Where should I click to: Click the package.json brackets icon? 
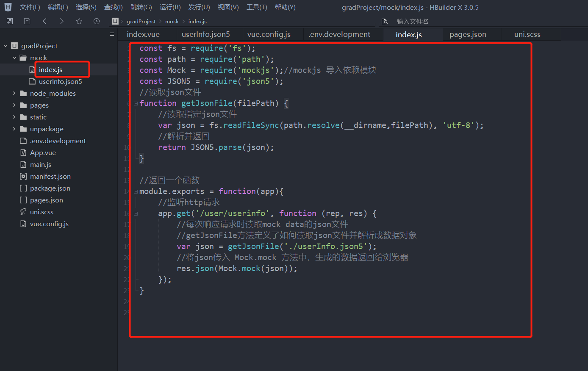23,188
